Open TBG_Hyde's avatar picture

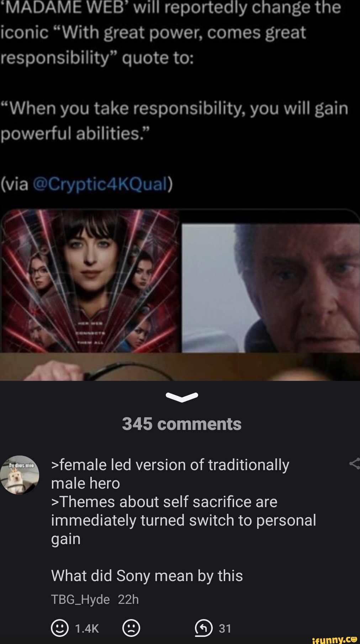pos(20,475)
